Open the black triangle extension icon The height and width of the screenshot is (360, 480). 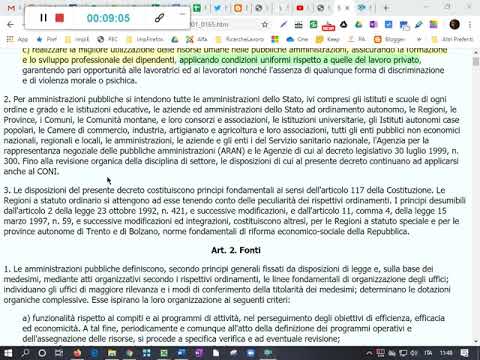tap(343, 24)
